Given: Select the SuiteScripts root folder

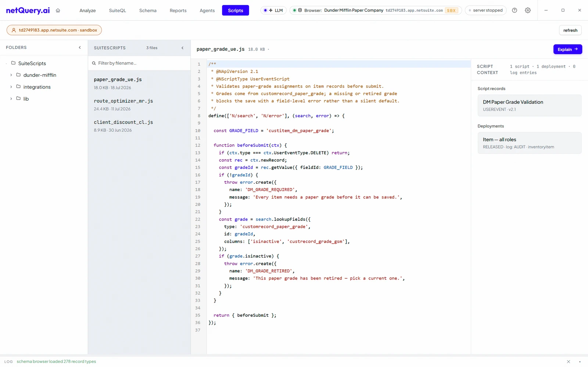Looking at the screenshot, I should [x=32, y=63].
